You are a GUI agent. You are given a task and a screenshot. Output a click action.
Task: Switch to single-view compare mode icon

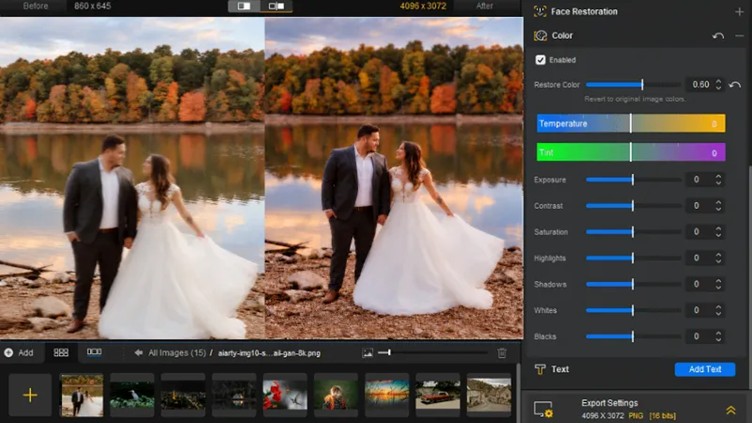click(244, 6)
